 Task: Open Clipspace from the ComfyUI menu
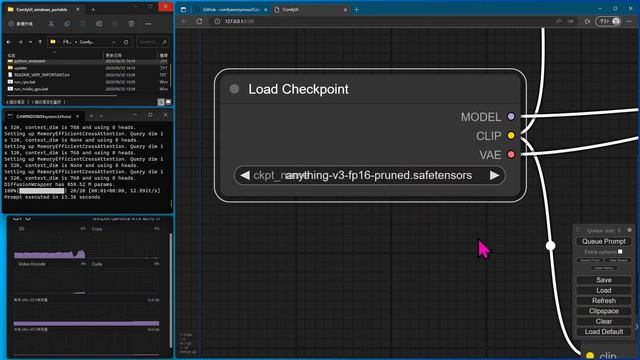point(604,311)
